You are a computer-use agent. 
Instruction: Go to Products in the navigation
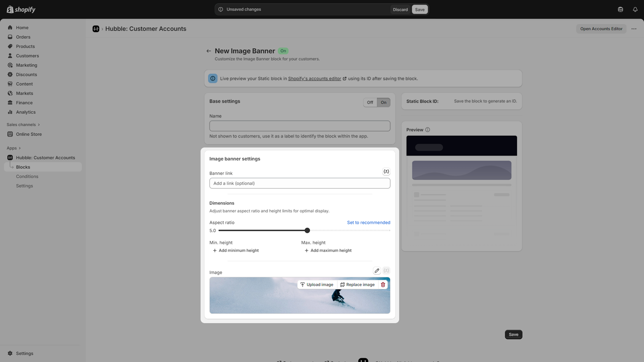point(25,46)
